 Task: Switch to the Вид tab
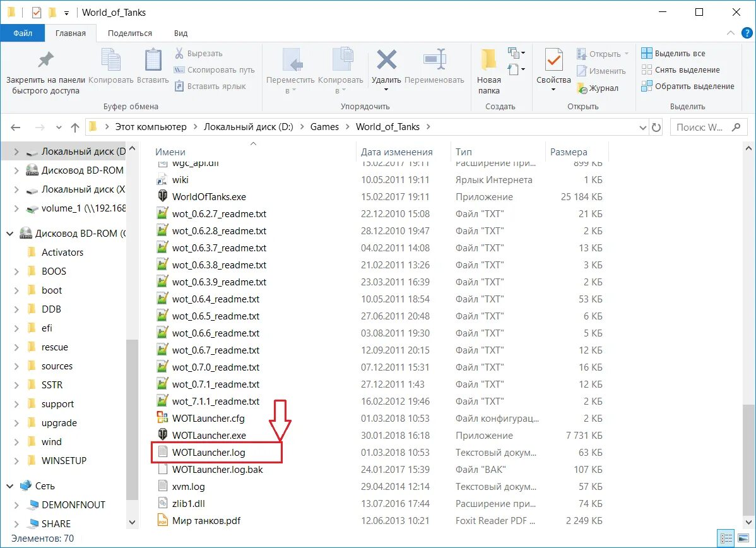click(181, 33)
